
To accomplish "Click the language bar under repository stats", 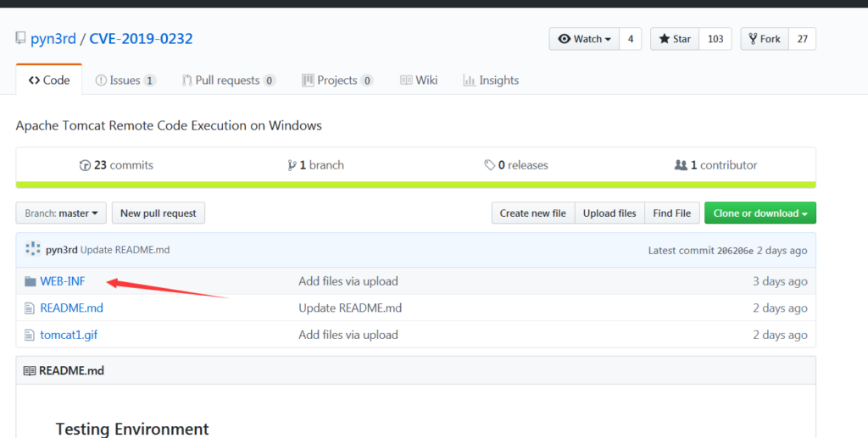I will pyautogui.click(x=415, y=185).
